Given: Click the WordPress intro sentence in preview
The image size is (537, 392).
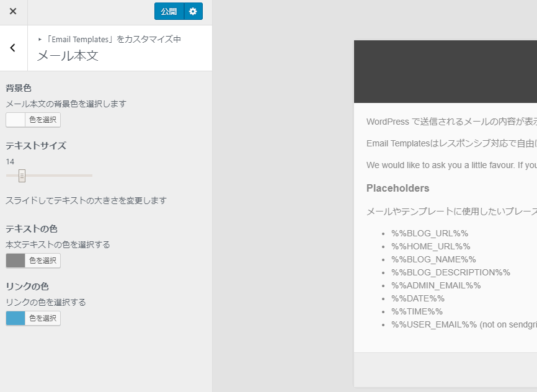Looking at the screenshot, I should [451, 122].
